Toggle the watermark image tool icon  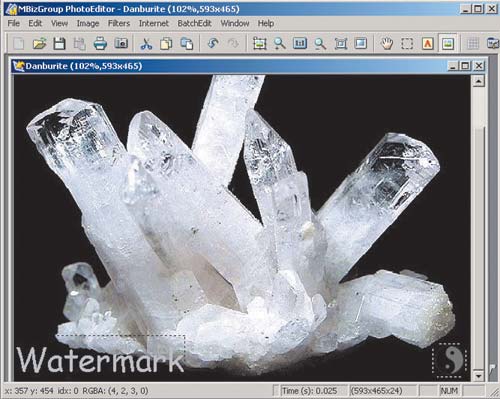coord(448,43)
